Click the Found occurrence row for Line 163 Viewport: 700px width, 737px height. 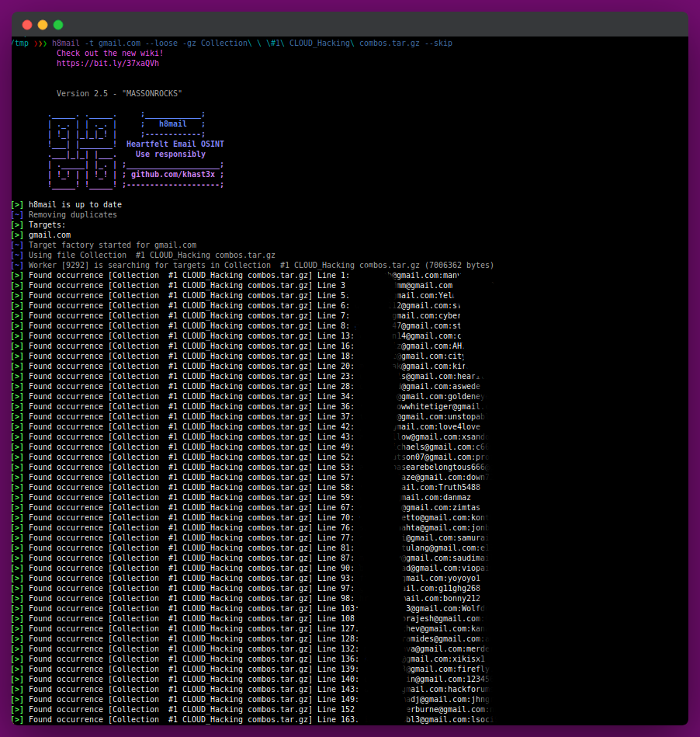(x=251, y=720)
